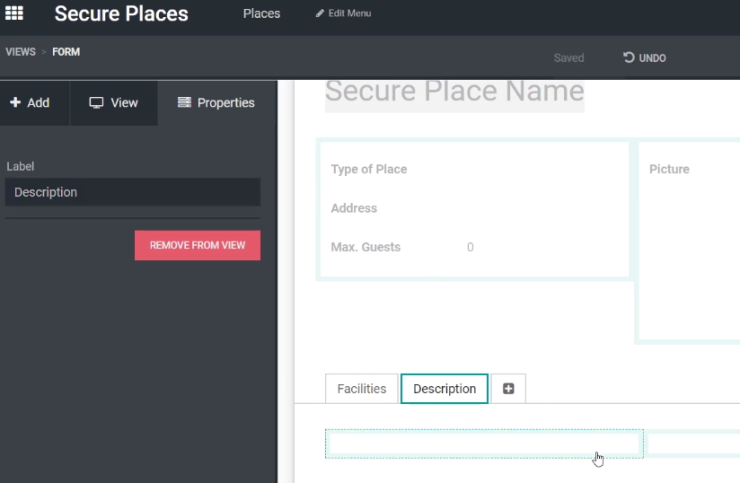Image resolution: width=740 pixels, height=483 pixels.
Task: Click the pencil icon beside Edit Menu
Action: click(320, 13)
